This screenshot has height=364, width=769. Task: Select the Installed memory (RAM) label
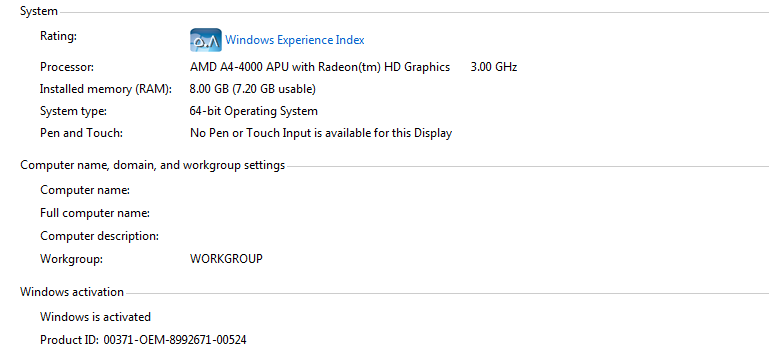tap(106, 89)
